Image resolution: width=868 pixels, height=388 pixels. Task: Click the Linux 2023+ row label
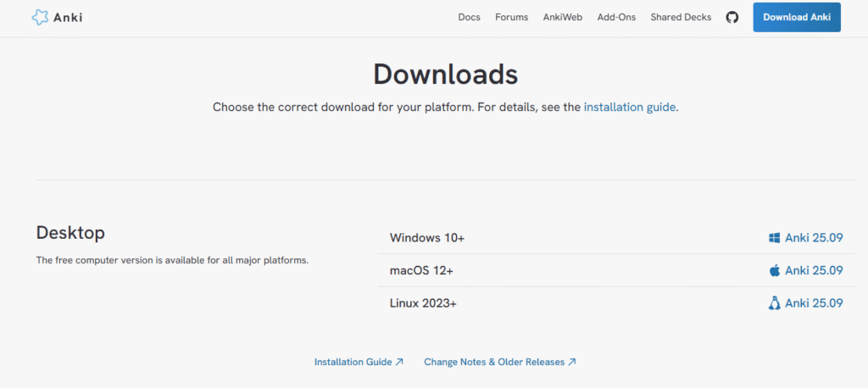click(423, 303)
